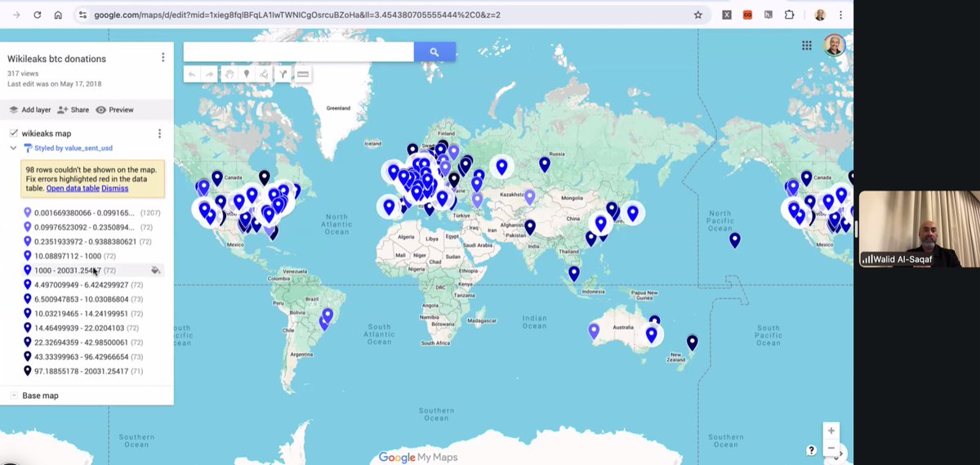The image size is (980, 465).
Task: Select the Add directions tool
Action: click(x=283, y=74)
